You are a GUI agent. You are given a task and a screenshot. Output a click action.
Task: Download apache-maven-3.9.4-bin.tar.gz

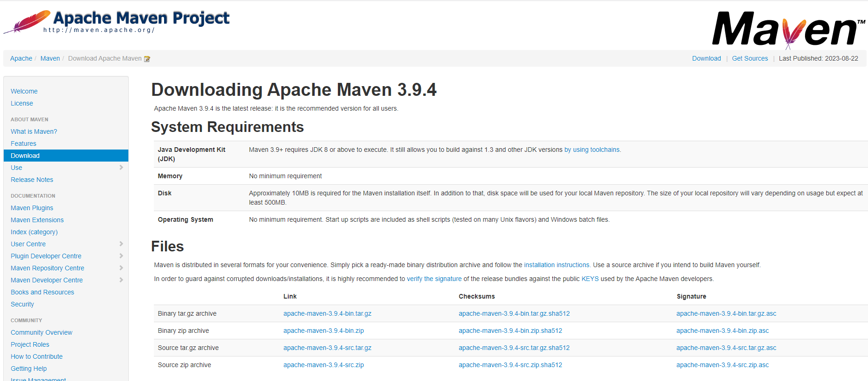(x=327, y=313)
